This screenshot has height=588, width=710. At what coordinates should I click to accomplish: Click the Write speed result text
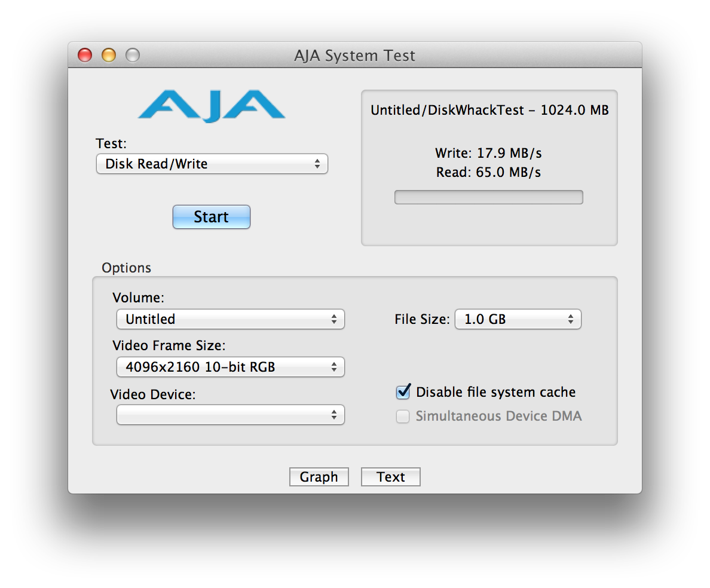coord(488,153)
